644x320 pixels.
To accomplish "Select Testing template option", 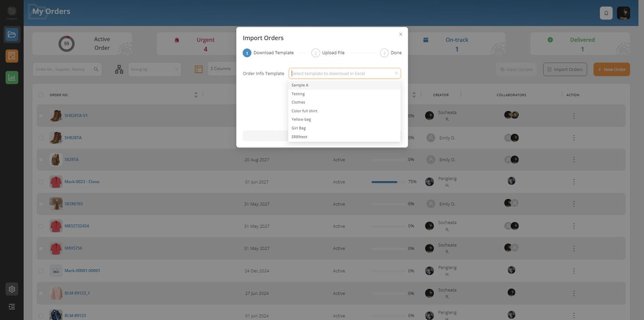I will (345, 93).
